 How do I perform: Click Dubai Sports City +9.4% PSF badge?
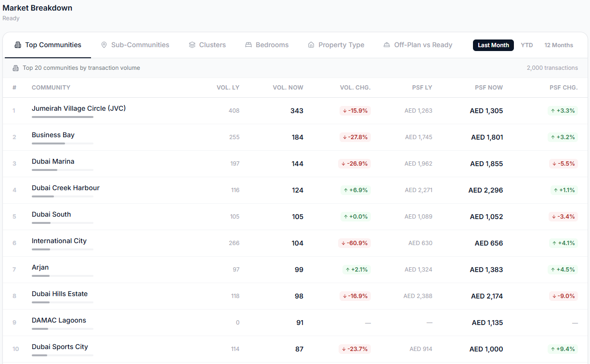[x=563, y=349]
